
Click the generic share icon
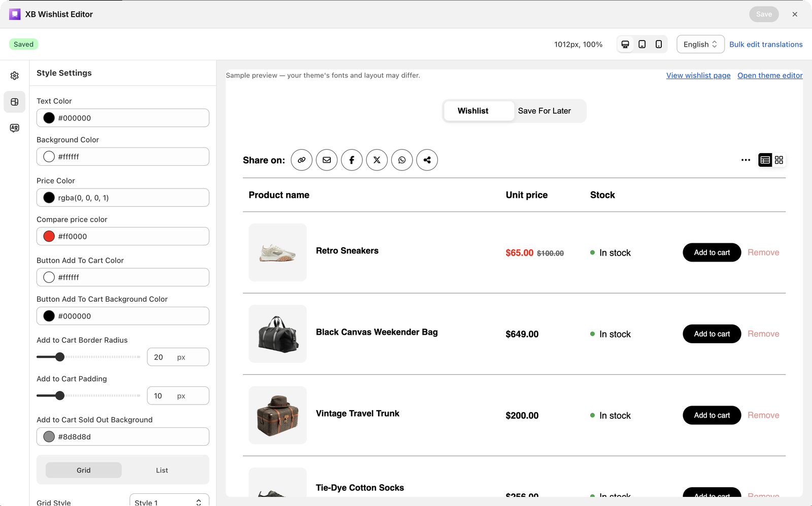pos(427,160)
